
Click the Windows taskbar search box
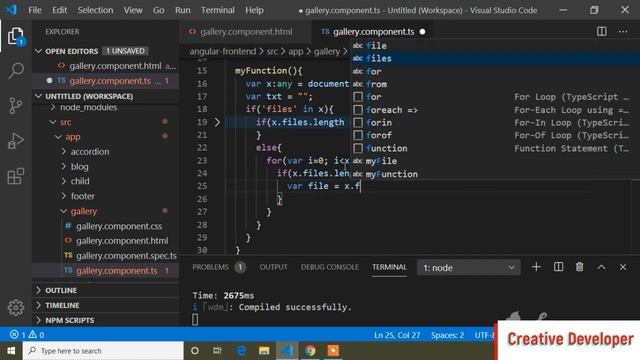[103, 351]
